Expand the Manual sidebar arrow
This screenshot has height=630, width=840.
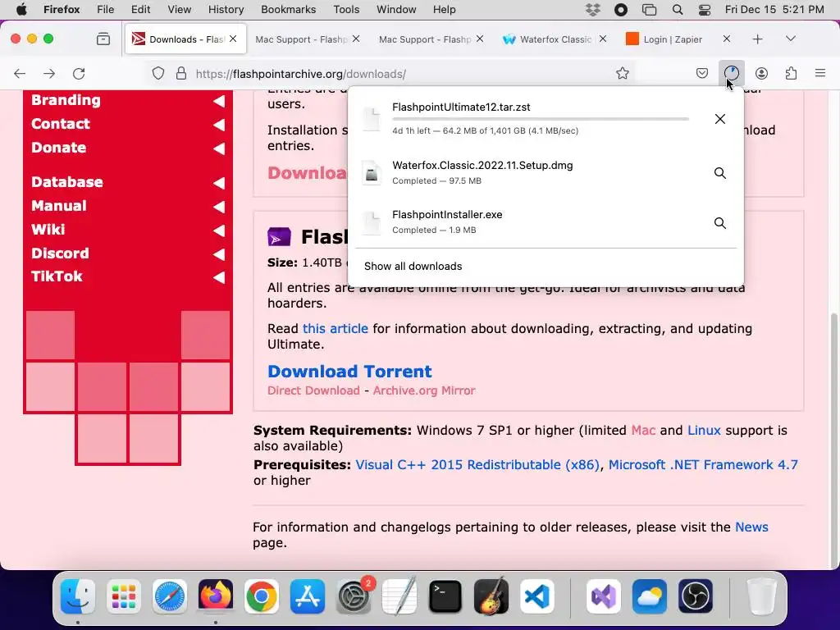coord(218,207)
